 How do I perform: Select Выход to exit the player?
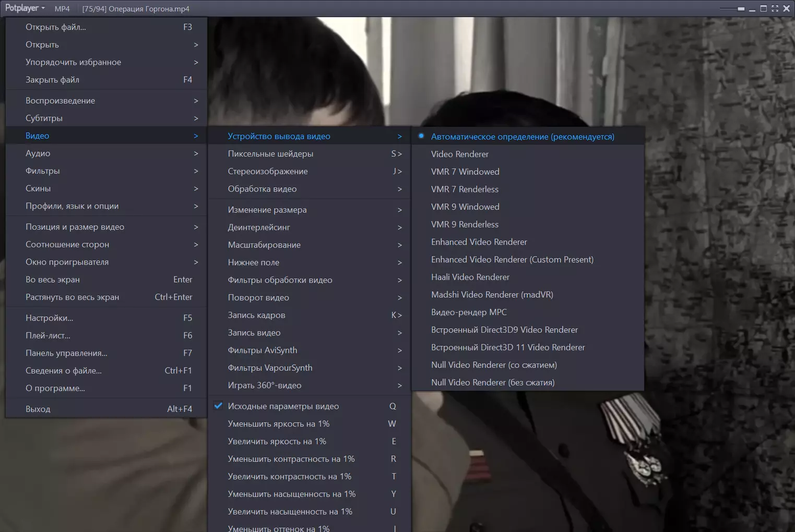point(38,409)
